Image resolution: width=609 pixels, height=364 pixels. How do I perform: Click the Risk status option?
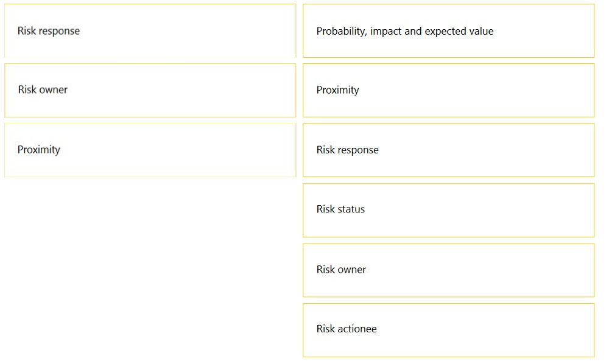pos(449,210)
